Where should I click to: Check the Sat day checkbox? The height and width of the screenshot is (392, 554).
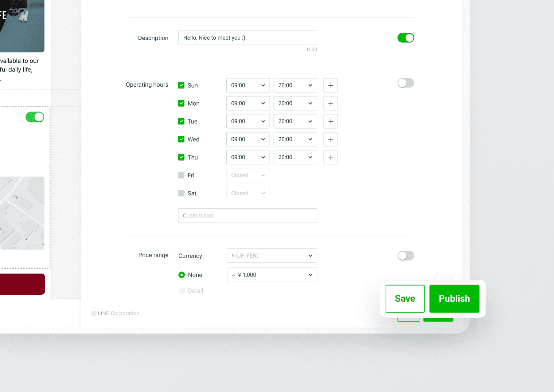pos(181,193)
